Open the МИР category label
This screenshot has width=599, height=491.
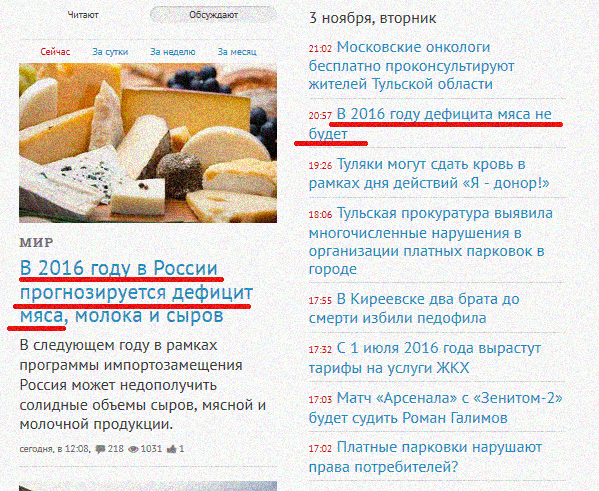coord(36,242)
